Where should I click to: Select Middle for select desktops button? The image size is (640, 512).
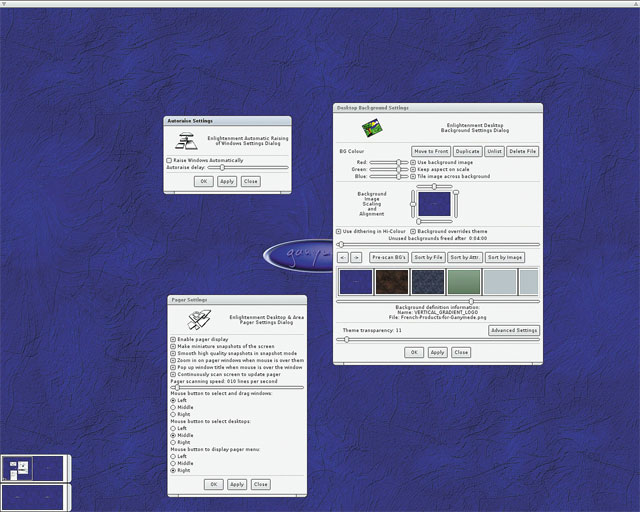point(173,436)
